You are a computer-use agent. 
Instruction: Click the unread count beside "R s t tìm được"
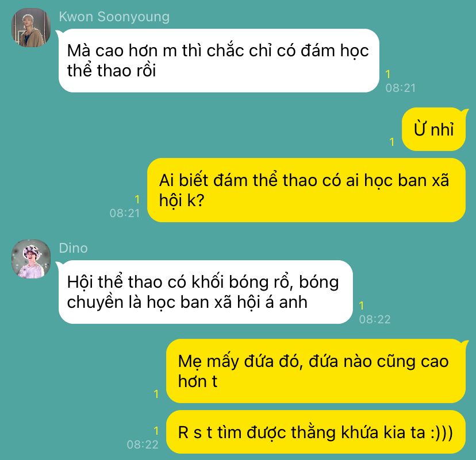coord(156,431)
